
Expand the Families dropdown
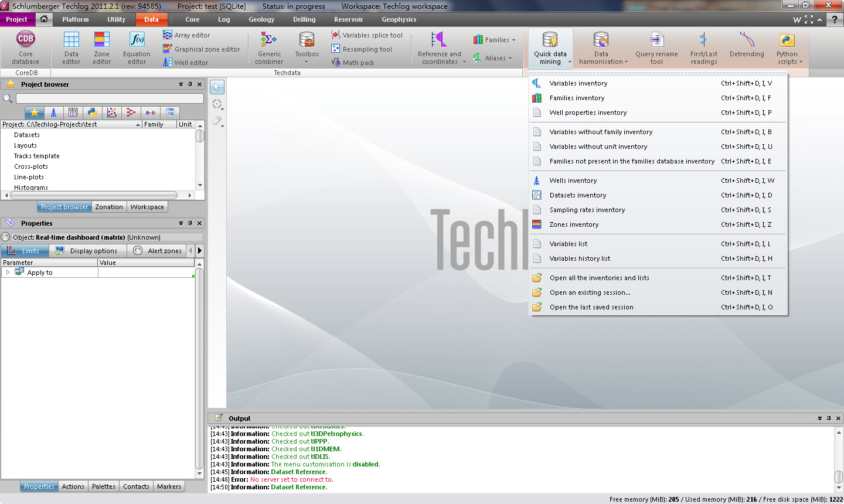pyautogui.click(x=494, y=40)
